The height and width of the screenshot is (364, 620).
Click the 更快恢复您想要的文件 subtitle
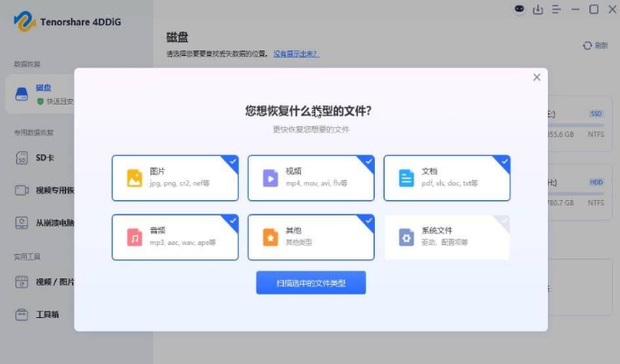(311, 129)
